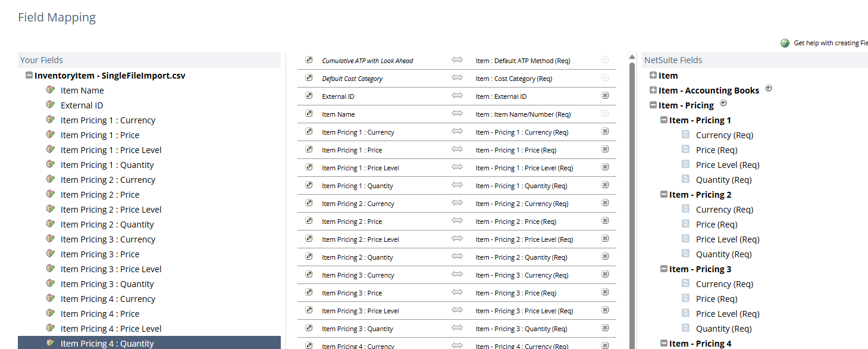Select Item Pricing 3 : Quantity in Your Fields
868x349 pixels.
coord(107,284)
